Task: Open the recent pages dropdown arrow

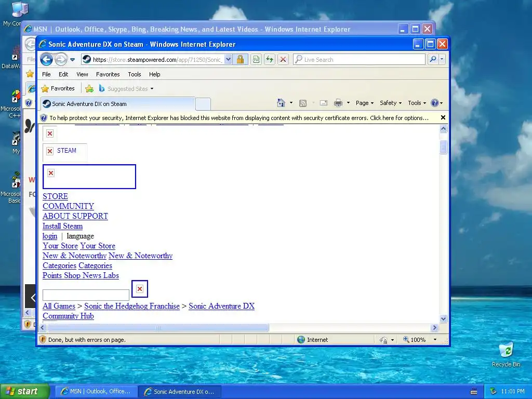Action: pos(72,60)
